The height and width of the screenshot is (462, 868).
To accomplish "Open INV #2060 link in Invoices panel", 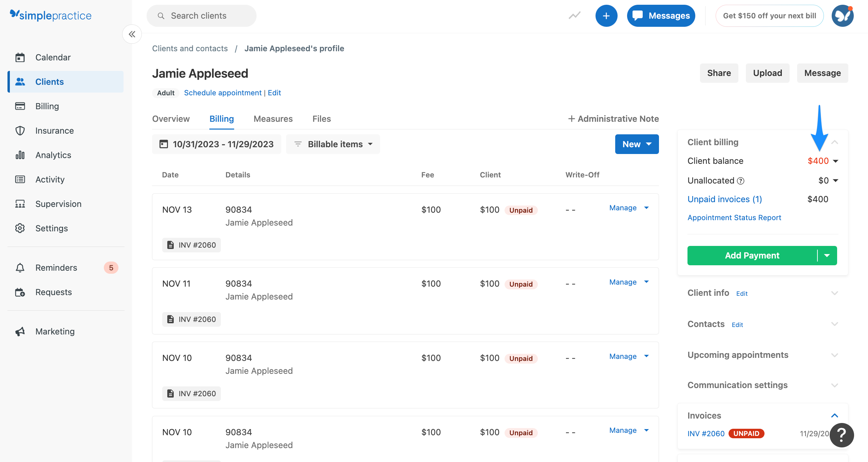I will coord(706,434).
